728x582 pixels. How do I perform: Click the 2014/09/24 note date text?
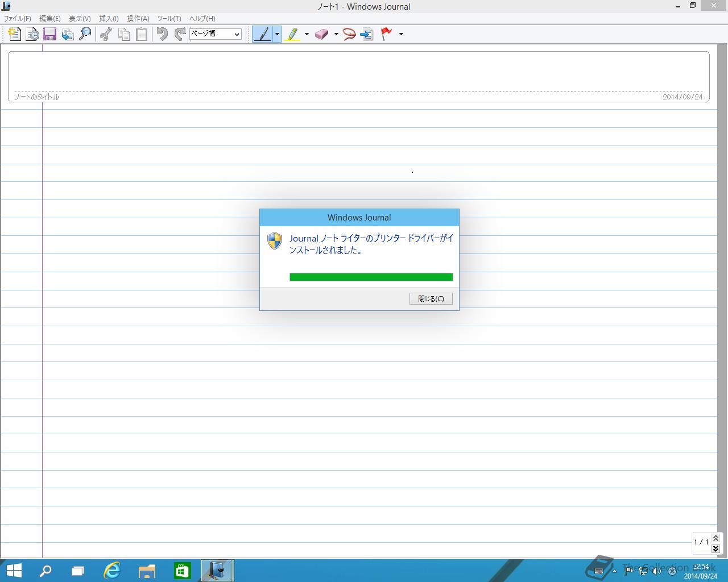682,97
